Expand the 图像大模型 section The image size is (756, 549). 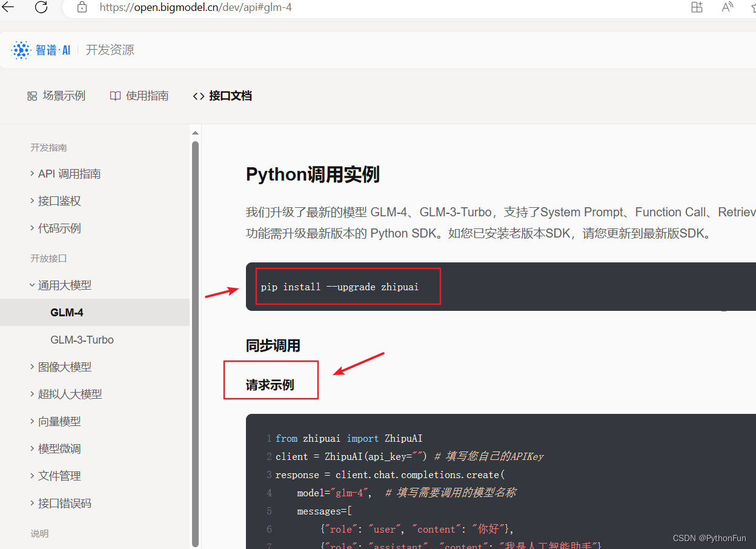click(x=64, y=367)
